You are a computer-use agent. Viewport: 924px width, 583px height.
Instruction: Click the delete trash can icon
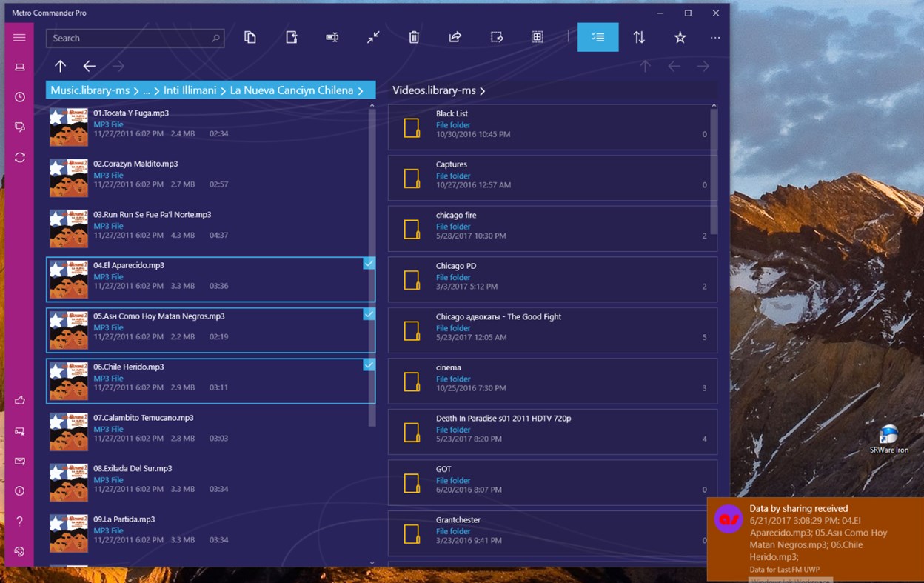tap(415, 37)
